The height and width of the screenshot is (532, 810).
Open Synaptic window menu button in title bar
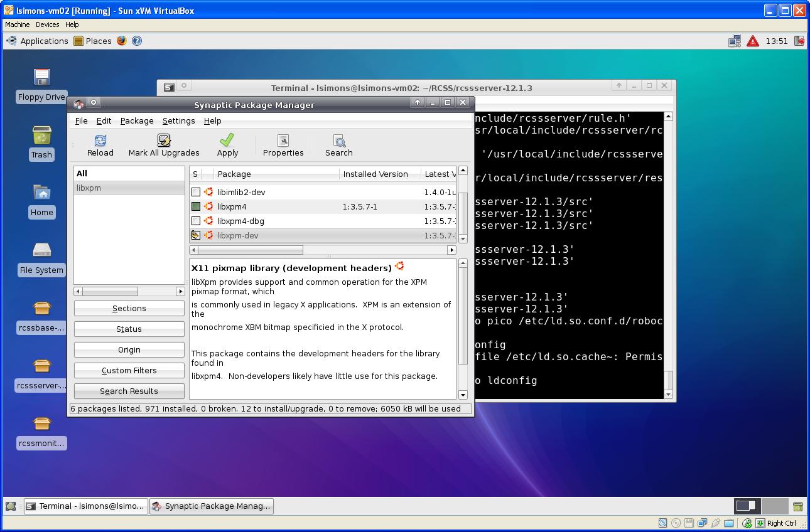[x=78, y=104]
